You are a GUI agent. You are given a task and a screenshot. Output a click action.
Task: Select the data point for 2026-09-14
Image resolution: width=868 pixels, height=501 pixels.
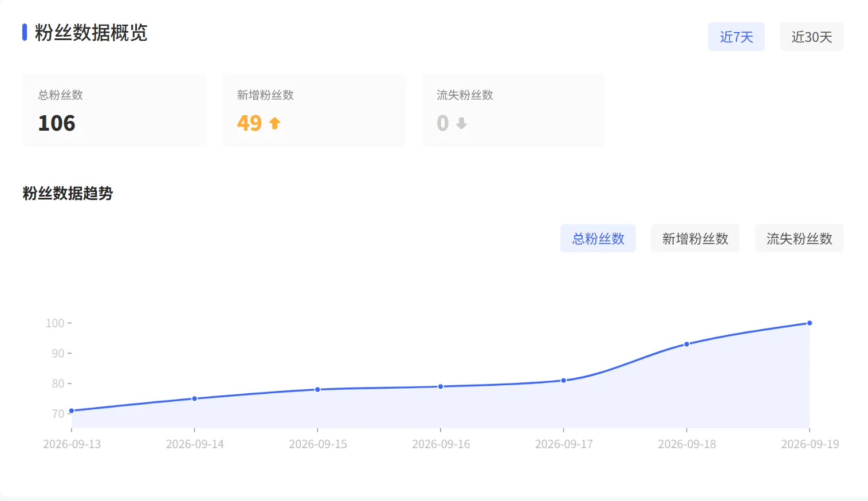point(194,398)
